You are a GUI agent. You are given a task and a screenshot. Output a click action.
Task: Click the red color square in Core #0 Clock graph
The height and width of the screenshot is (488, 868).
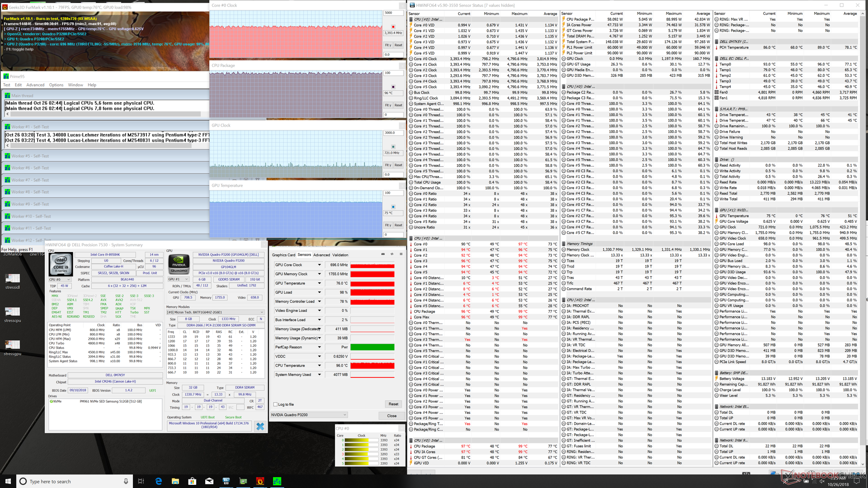pyautogui.click(x=393, y=27)
